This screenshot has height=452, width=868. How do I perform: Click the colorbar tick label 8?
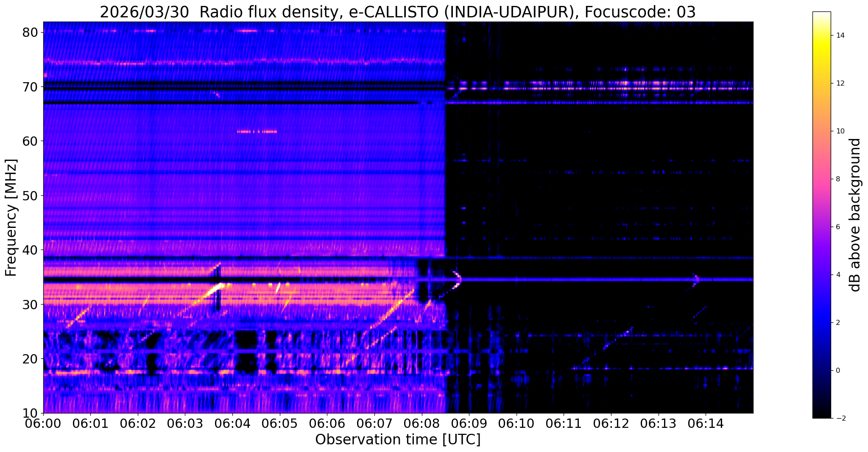point(837,179)
